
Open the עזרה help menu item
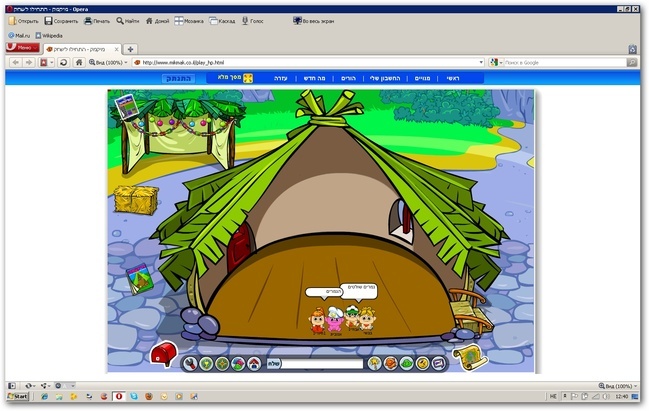[x=281, y=78]
